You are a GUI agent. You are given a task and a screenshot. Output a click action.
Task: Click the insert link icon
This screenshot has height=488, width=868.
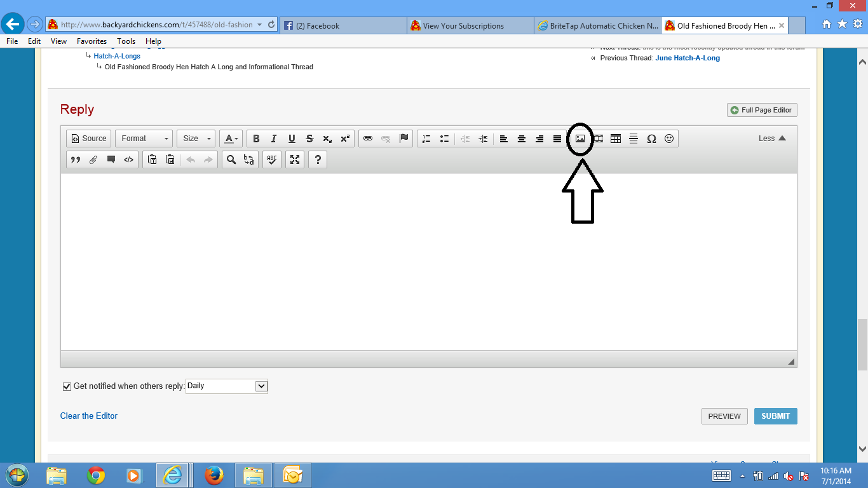368,139
